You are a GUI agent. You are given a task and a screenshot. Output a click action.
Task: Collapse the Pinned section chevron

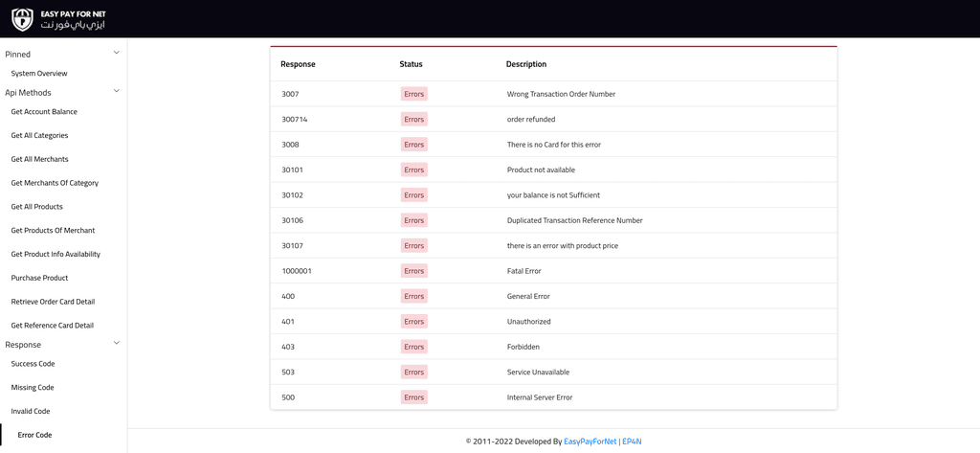116,54
